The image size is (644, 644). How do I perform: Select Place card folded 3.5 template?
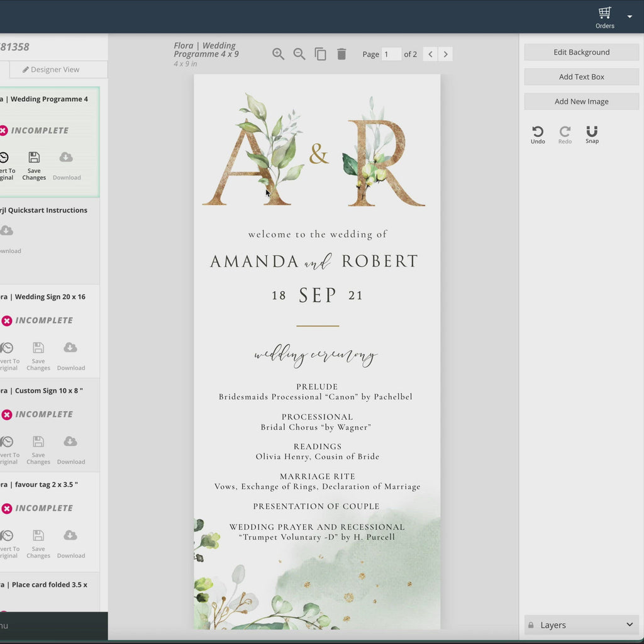(x=43, y=585)
